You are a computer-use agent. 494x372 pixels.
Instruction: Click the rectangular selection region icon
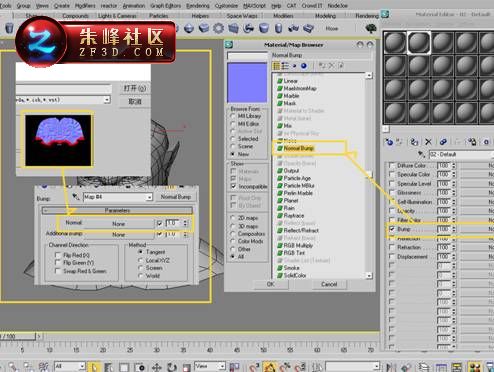pyautogui.click(x=124, y=367)
